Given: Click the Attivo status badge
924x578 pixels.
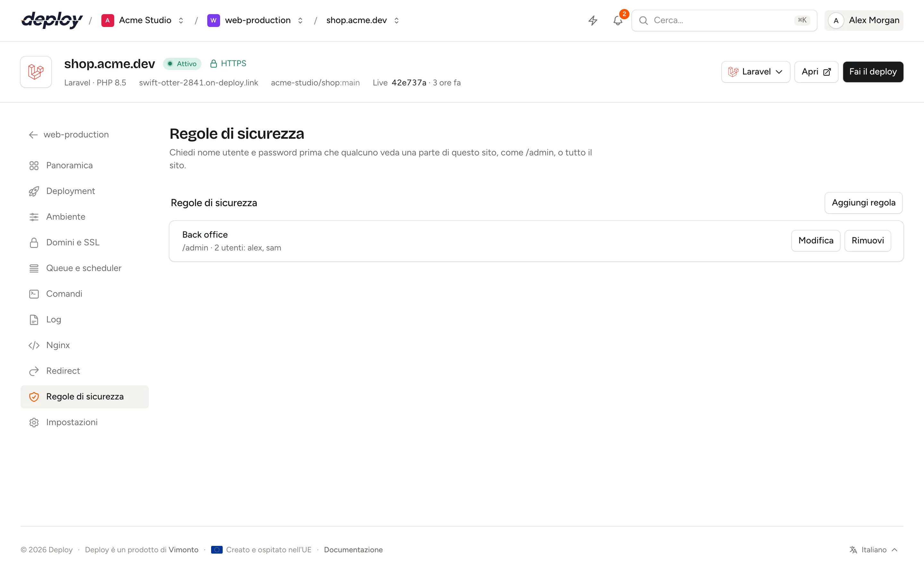Looking at the screenshot, I should (x=182, y=64).
